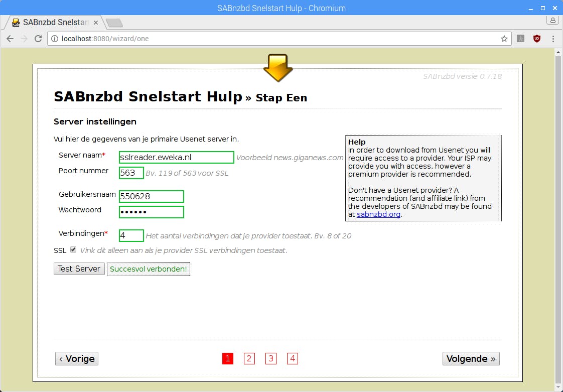563x392 pixels.
Task: Reload the wizard page
Action: point(38,39)
